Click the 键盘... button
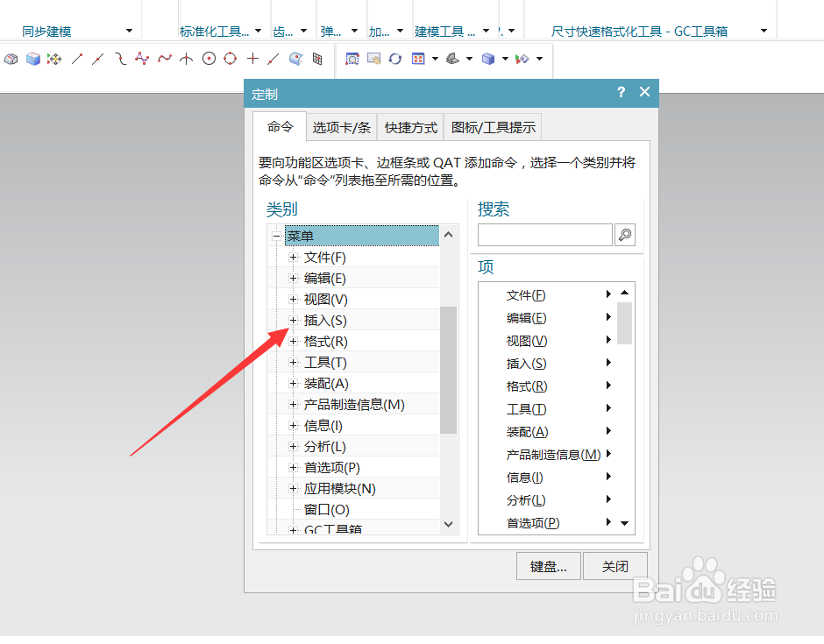This screenshot has width=824, height=644. click(548, 566)
